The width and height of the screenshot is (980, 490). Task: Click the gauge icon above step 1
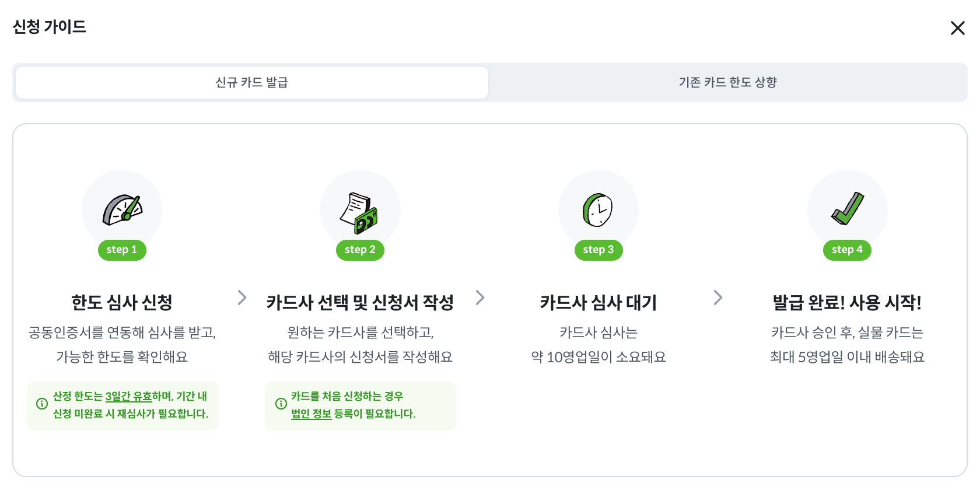click(123, 210)
